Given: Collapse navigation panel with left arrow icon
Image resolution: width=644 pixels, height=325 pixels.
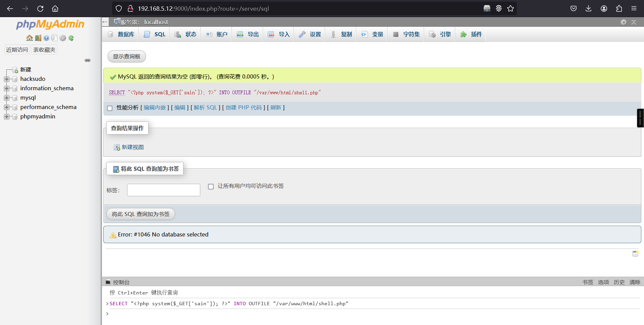Looking at the screenshot, I should pos(105,22).
